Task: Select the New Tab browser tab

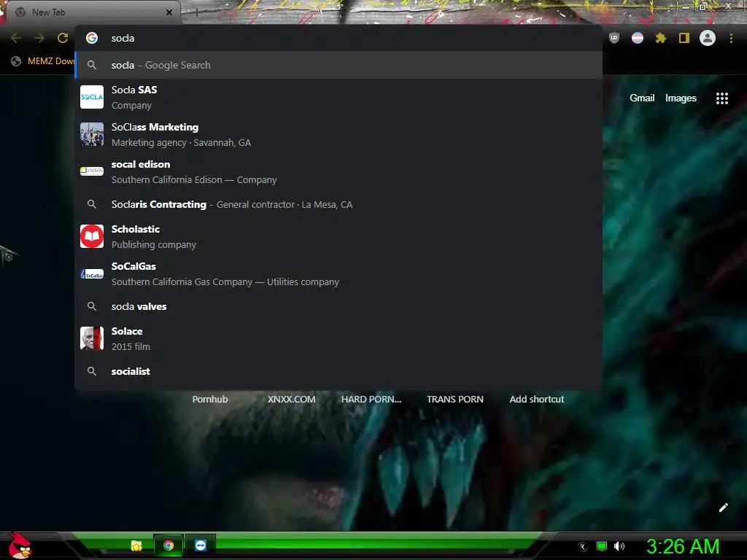Action: point(93,12)
